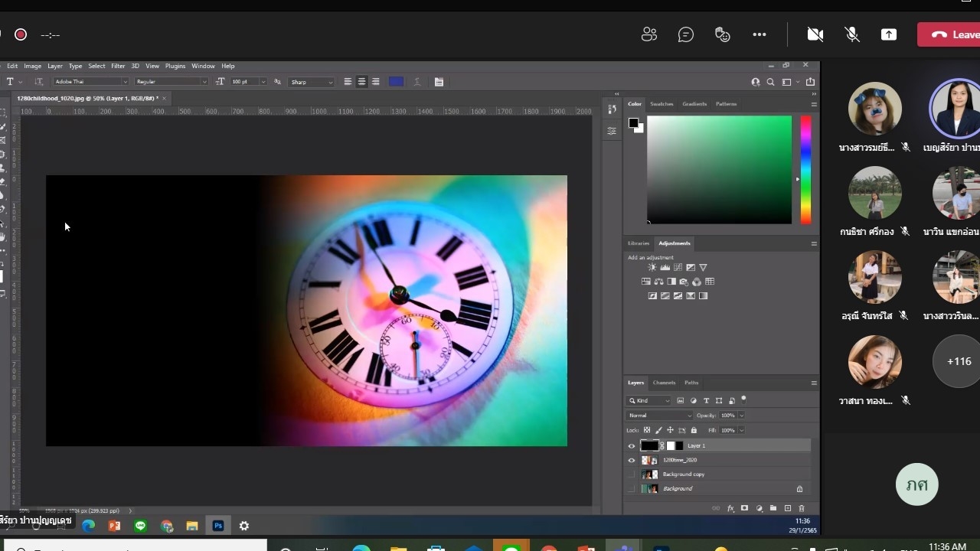Open warp text options icon
The height and width of the screenshot is (551, 980).
click(417, 82)
